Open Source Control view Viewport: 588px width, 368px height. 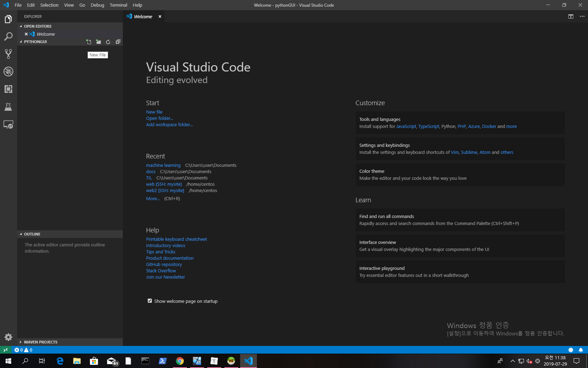pyautogui.click(x=8, y=54)
